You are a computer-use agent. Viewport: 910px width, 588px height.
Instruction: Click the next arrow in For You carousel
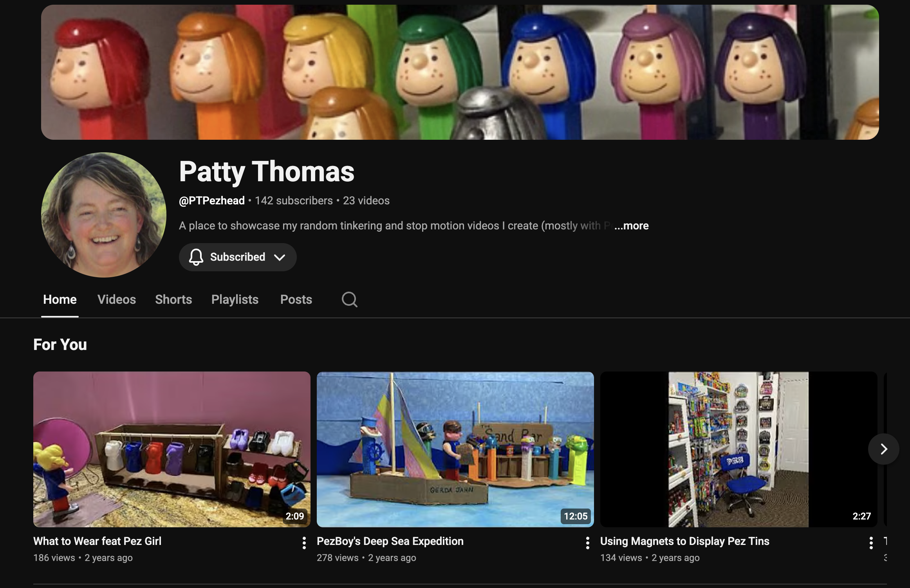883,449
